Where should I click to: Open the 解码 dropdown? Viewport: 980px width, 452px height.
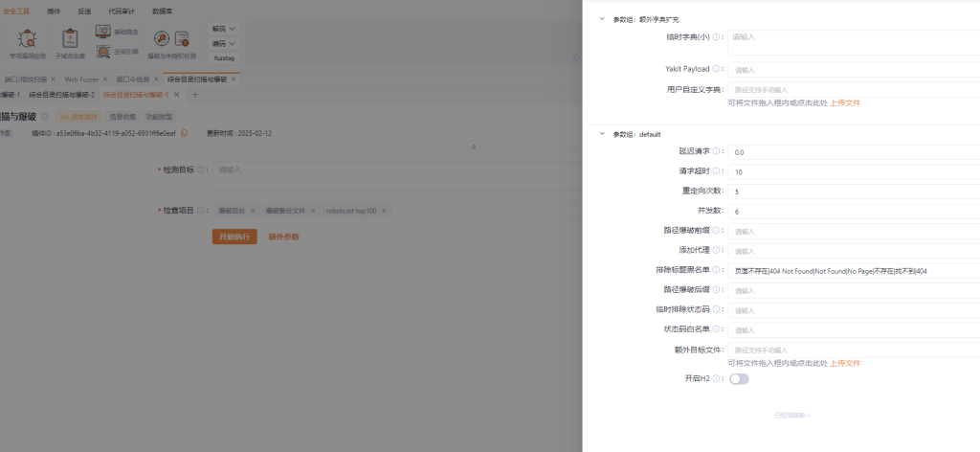pyautogui.click(x=224, y=29)
